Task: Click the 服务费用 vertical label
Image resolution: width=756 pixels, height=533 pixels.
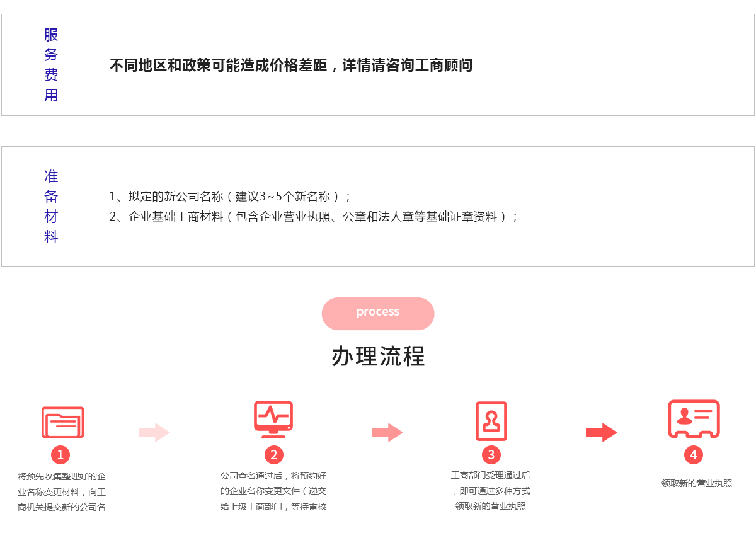Action: [x=51, y=65]
